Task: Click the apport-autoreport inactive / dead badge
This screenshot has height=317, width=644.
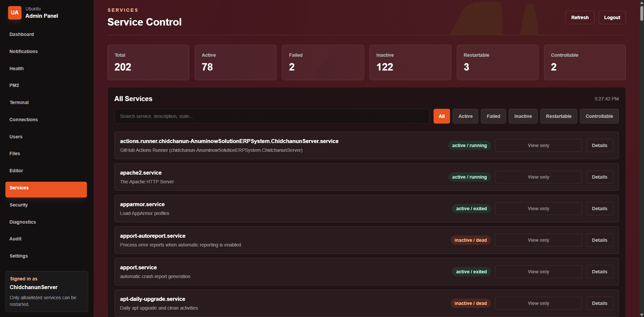Action: [x=470, y=240]
